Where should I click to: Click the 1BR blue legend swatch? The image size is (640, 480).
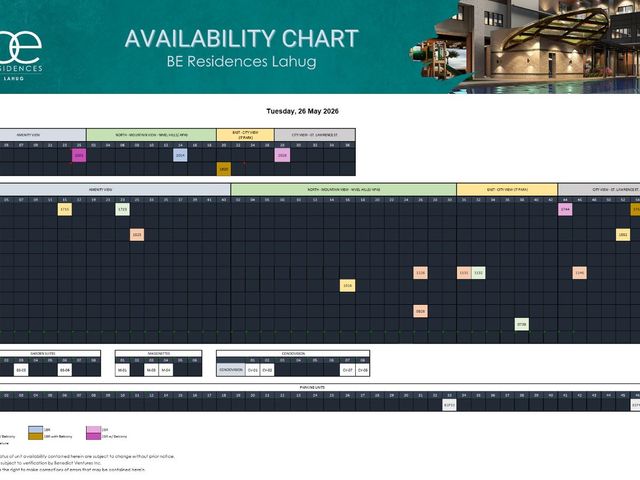pyautogui.click(x=36, y=430)
